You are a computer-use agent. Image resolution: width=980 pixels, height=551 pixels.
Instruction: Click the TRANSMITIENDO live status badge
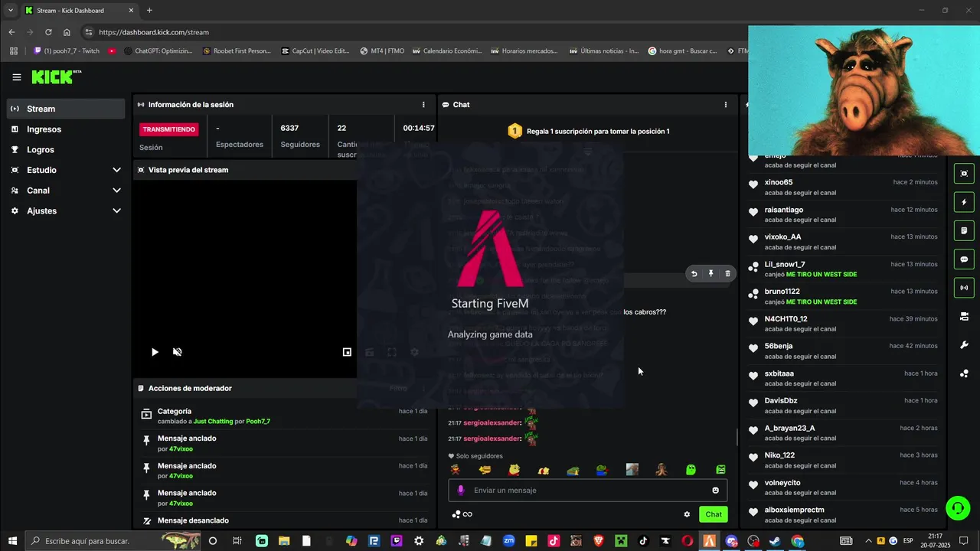[x=170, y=129]
